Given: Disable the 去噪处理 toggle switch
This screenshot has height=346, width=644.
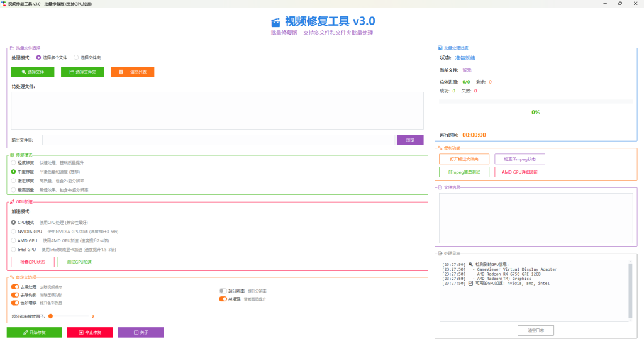Looking at the screenshot, I should (x=15, y=287).
